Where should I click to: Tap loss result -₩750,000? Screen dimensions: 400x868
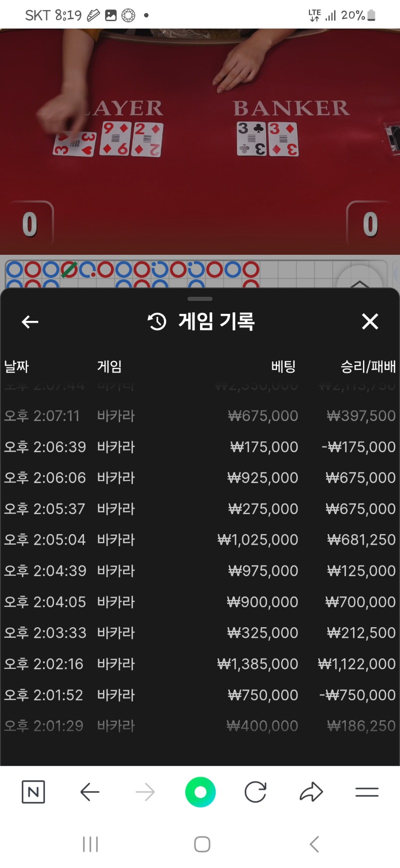pos(357,695)
